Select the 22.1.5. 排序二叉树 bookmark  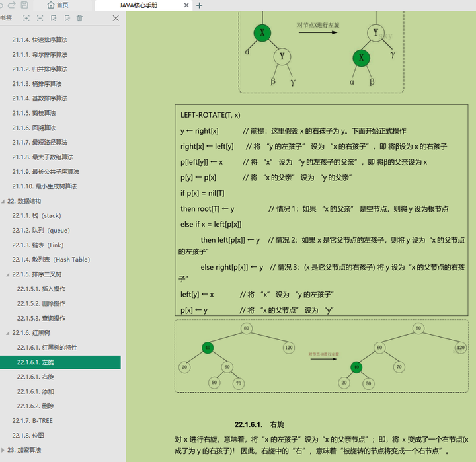[37, 274]
